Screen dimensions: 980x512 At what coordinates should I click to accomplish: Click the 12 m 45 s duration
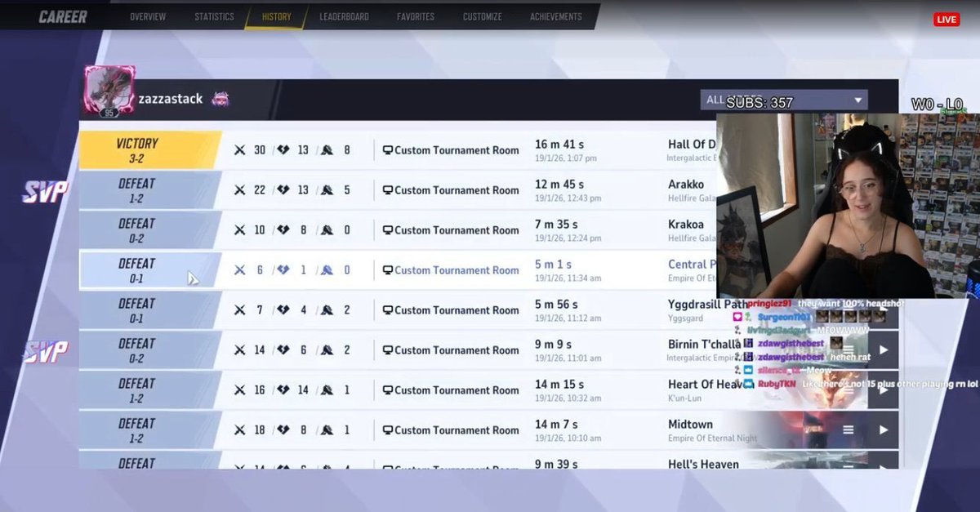point(559,185)
